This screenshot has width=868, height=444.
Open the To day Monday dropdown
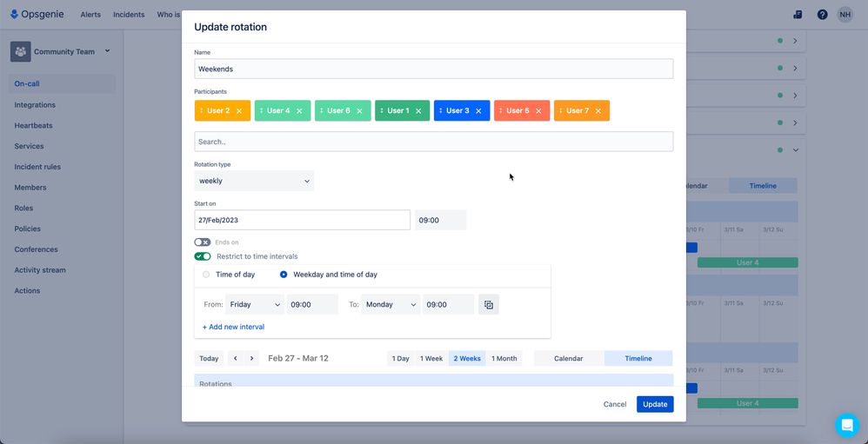(391, 305)
